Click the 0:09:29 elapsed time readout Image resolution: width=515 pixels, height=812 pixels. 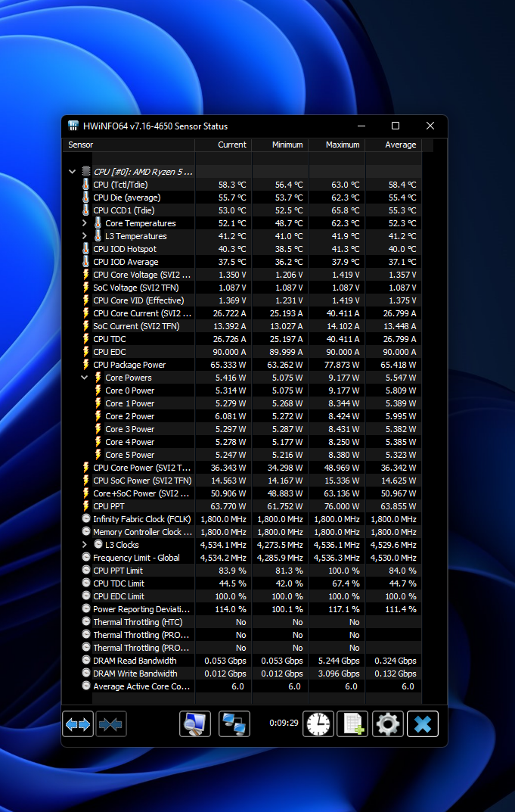pos(284,723)
